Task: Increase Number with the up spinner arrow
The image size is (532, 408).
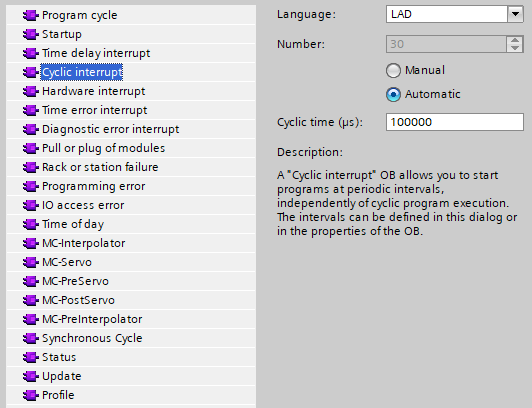Action: 515,40
